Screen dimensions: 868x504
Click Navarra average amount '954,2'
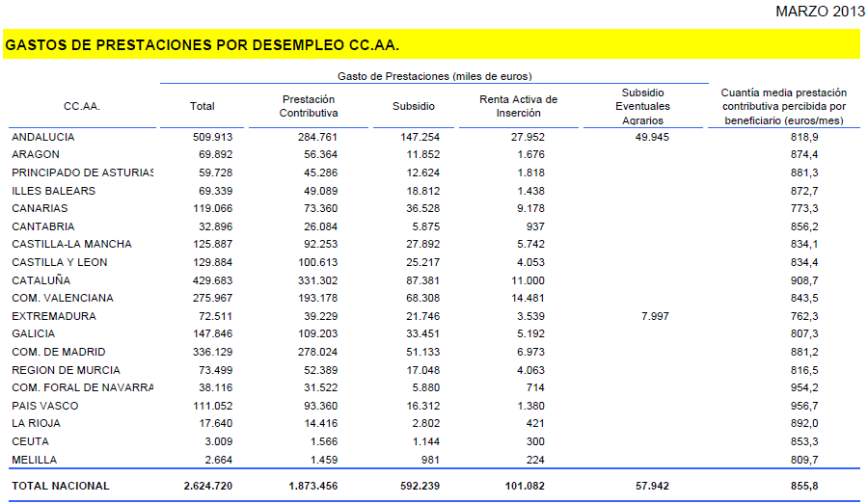[x=804, y=387]
